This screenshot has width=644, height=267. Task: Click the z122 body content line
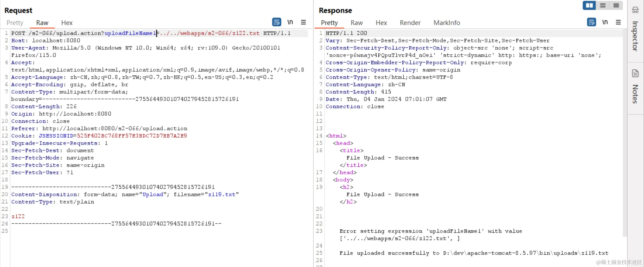pos(18,216)
